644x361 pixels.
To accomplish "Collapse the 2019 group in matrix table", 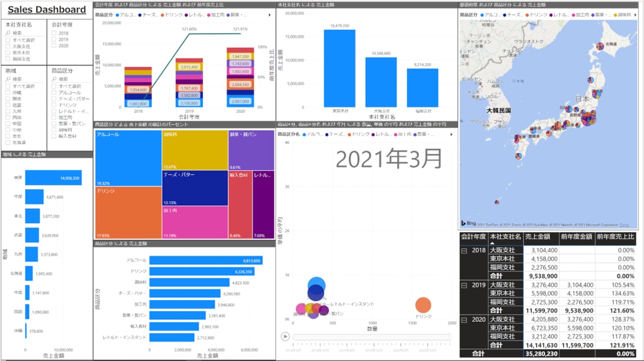I will [464, 285].
